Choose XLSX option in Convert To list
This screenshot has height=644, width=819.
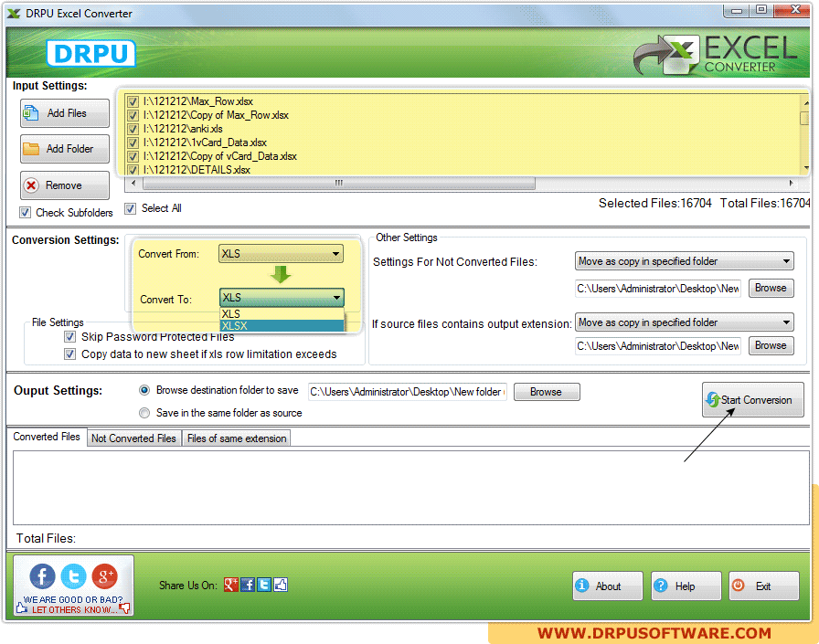coord(282,325)
